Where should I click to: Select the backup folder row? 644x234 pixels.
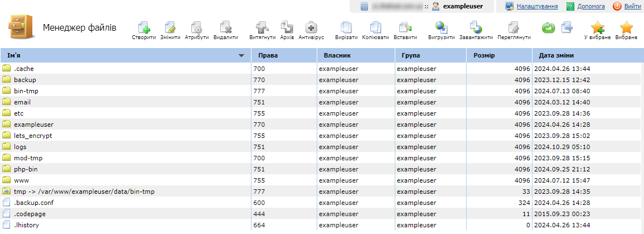(321, 80)
